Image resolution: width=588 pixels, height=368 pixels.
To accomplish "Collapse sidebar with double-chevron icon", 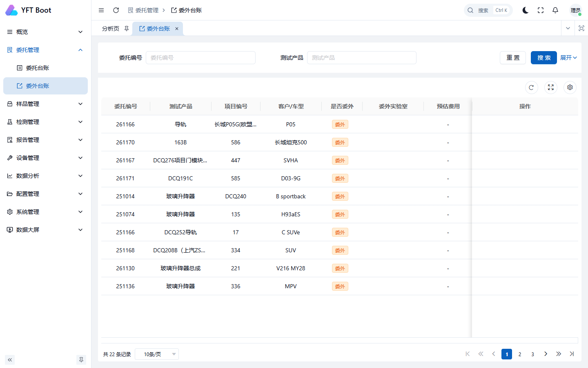I will 10,360.
